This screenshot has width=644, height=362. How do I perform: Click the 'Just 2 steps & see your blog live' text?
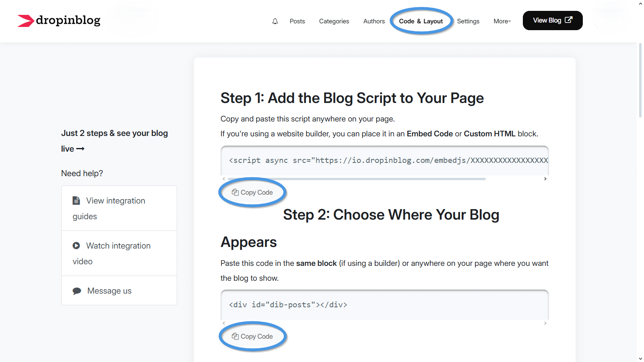(114, 141)
